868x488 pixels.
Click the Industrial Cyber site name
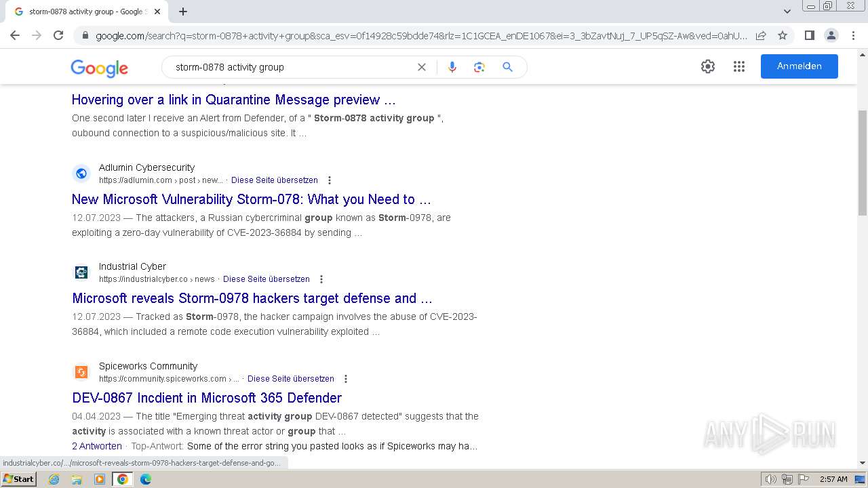pyautogui.click(x=132, y=266)
